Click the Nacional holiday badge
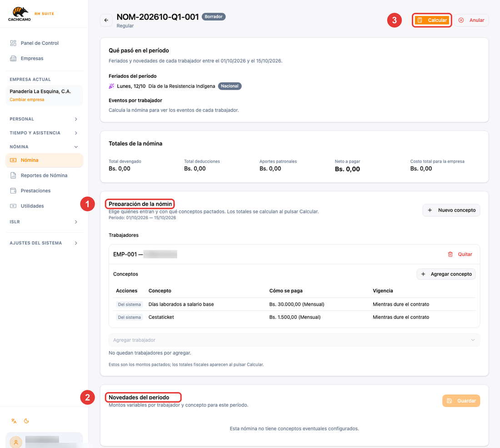The width and height of the screenshot is (500, 448). (x=230, y=86)
